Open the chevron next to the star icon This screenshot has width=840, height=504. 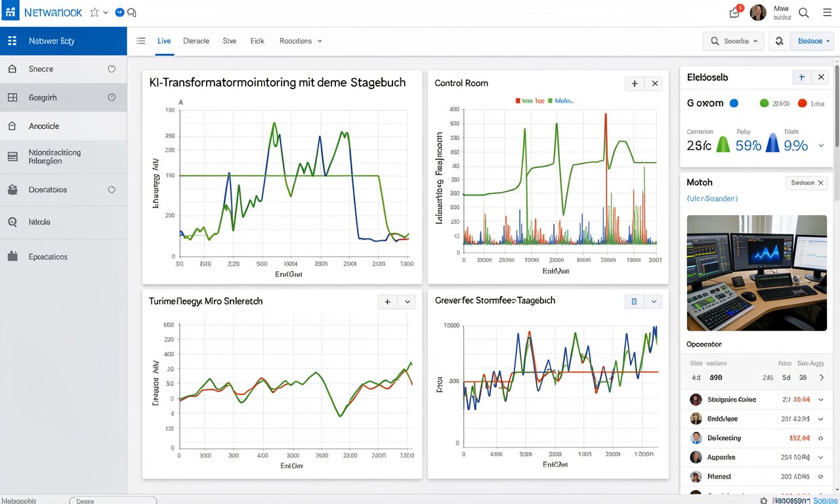[x=105, y=12]
